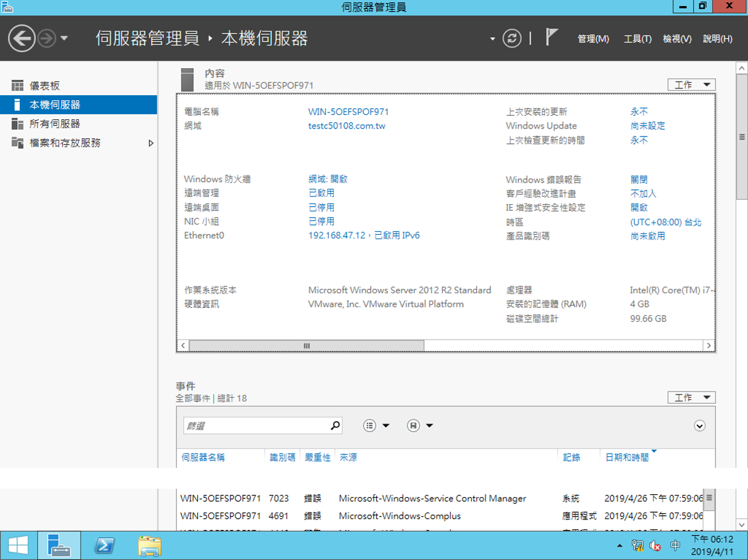Viewport: 748px width, 560px height.
Task: Sort by 日期和時間 column header
Action: tap(627, 457)
